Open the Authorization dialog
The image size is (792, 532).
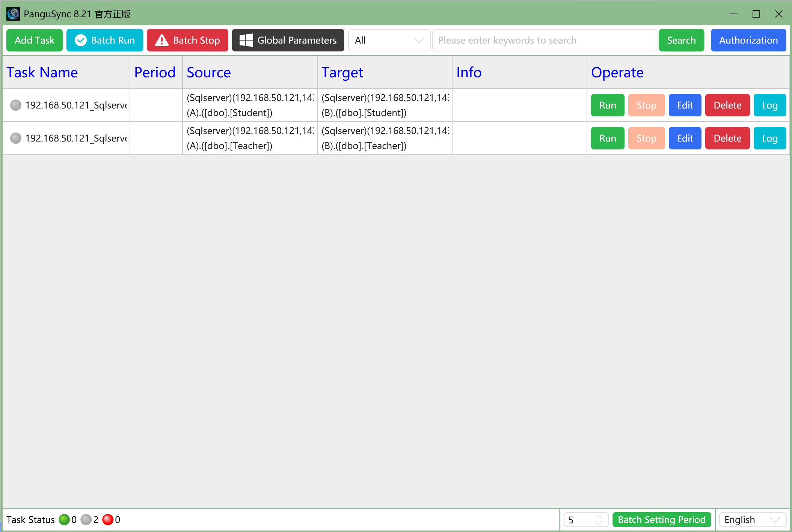tap(748, 40)
